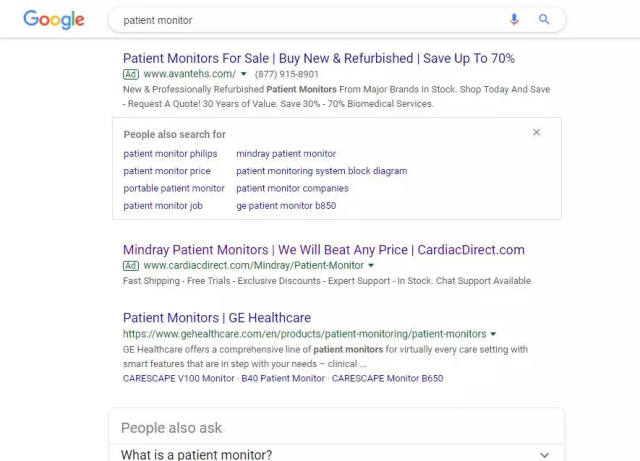This screenshot has height=461, width=640.
Task: Expand "What is a patient monitor?" question
Action: point(544,455)
